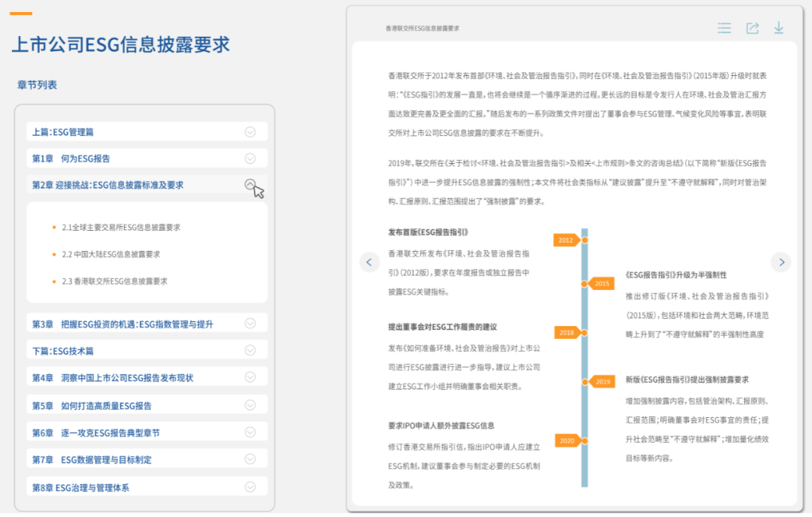Image resolution: width=812 pixels, height=517 pixels.
Task: Select chapter 第6章 逐一攻克ESG报告典型章节
Action: point(95,433)
